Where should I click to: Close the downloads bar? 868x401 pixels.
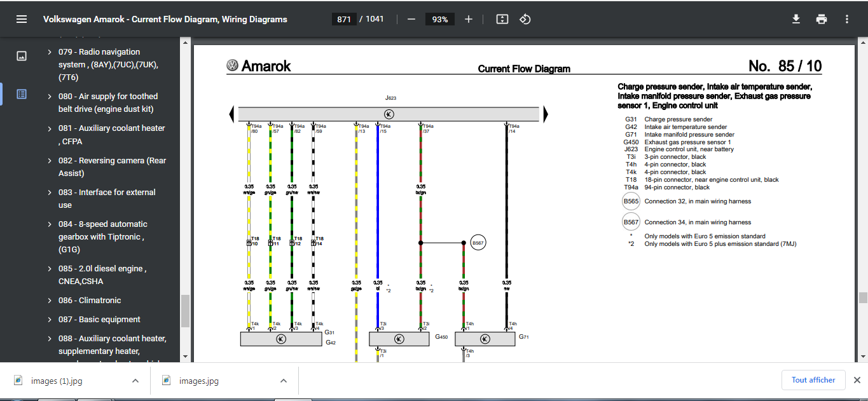(857, 380)
